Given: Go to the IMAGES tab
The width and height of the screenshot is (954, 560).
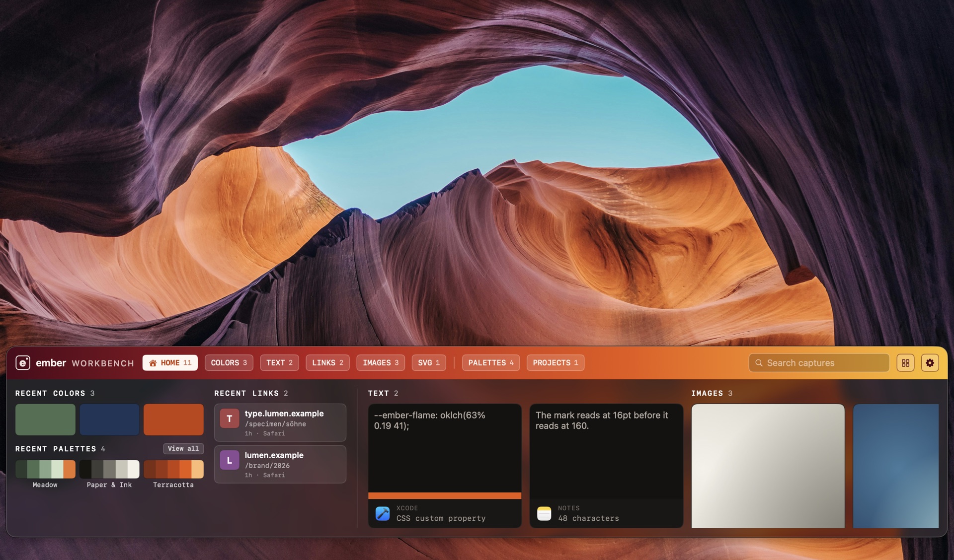Looking at the screenshot, I should click(x=381, y=363).
